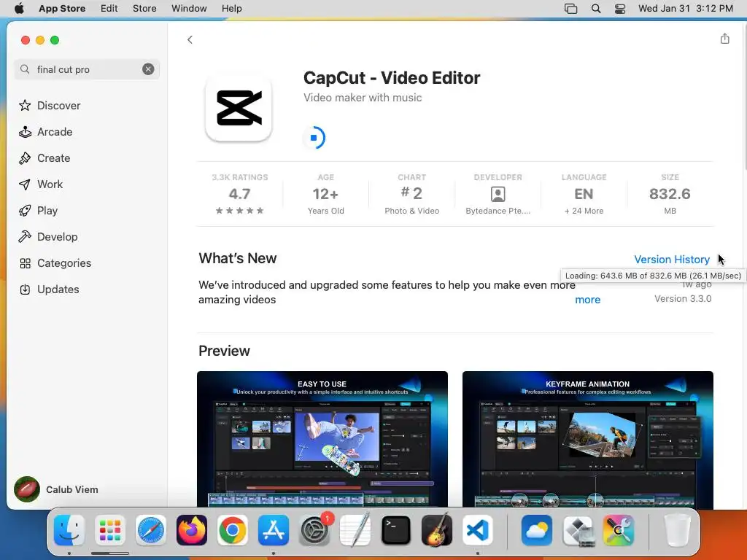
Task: Open the Apple menu
Action: click(x=19, y=9)
